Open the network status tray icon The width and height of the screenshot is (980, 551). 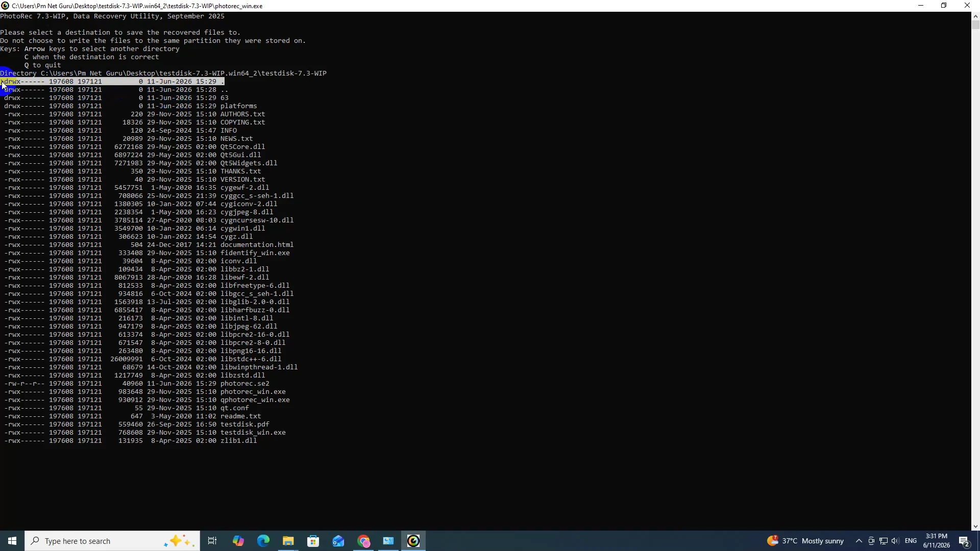[x=884, y=541]
